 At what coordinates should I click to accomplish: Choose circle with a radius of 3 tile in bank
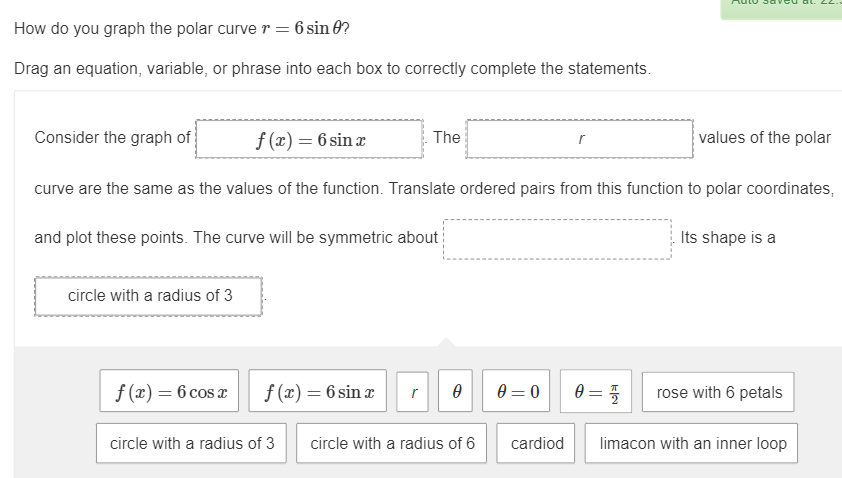click(x=191, y=443)
